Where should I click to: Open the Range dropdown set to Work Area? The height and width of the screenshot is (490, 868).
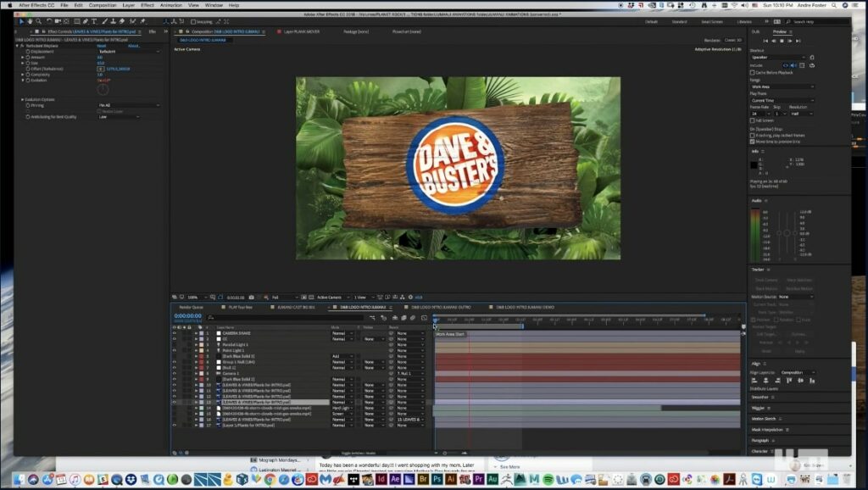[782, 87]
